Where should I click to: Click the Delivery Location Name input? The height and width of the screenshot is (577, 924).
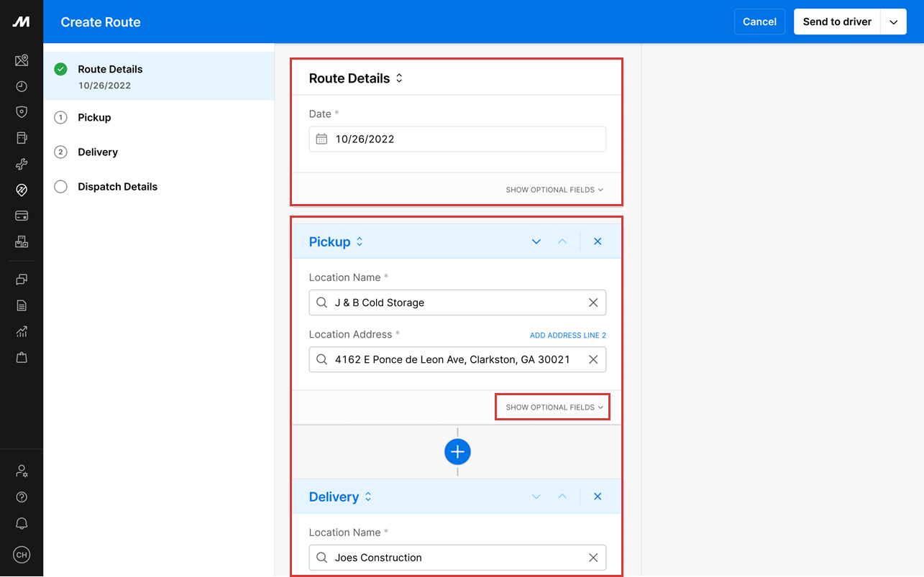click(x=457, y=558)
